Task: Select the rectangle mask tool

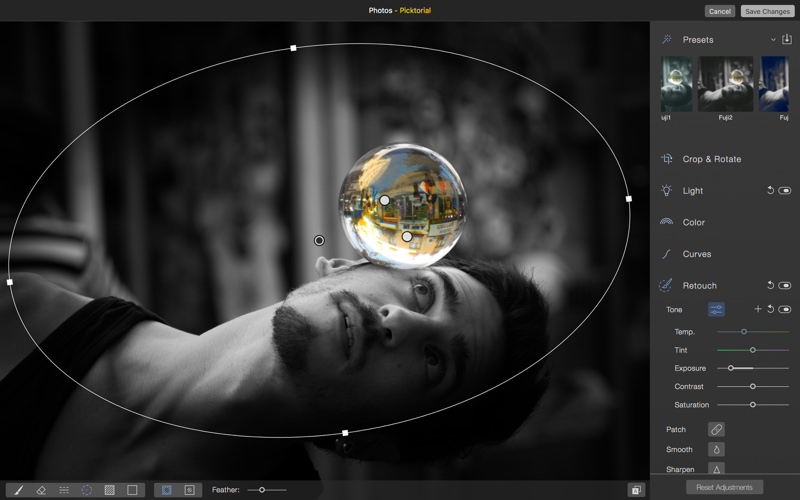Action: pyautogui.click(x=132, y=490)
